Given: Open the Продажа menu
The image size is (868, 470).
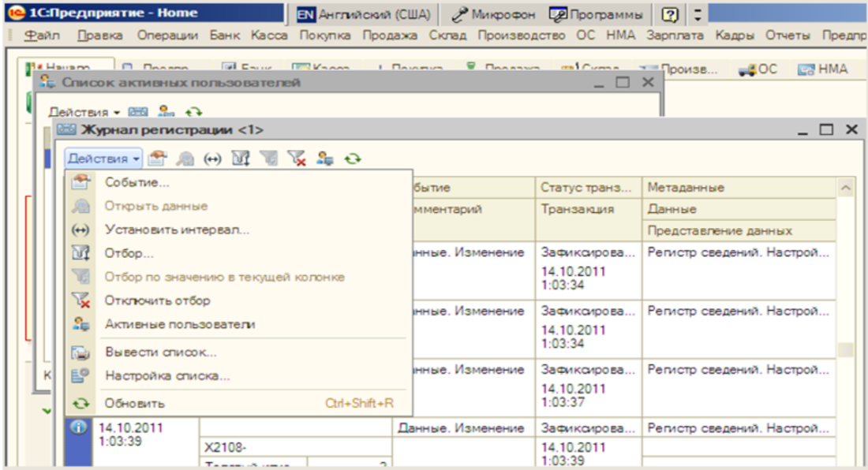Looking at the screenshot, I should click(x=391, y=35).
